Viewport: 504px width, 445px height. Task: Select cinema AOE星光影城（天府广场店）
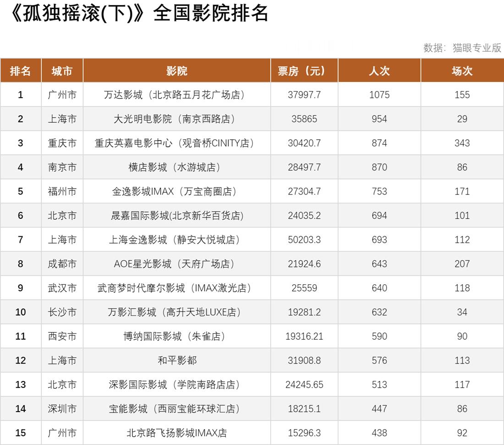174,264
